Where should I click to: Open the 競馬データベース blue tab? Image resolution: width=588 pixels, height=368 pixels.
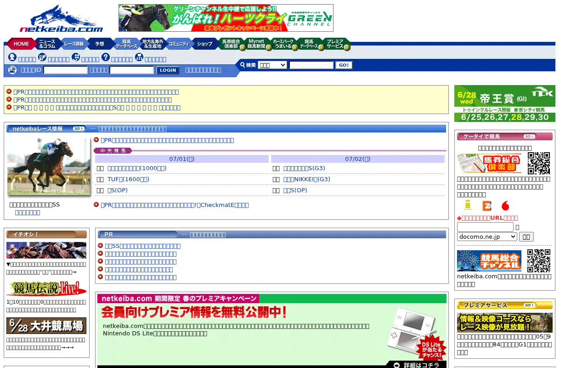pos(126,44)
